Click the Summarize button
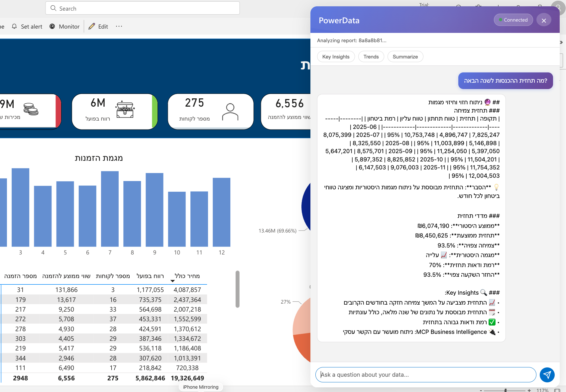This screenshot has width=566, height=392. 405,56
